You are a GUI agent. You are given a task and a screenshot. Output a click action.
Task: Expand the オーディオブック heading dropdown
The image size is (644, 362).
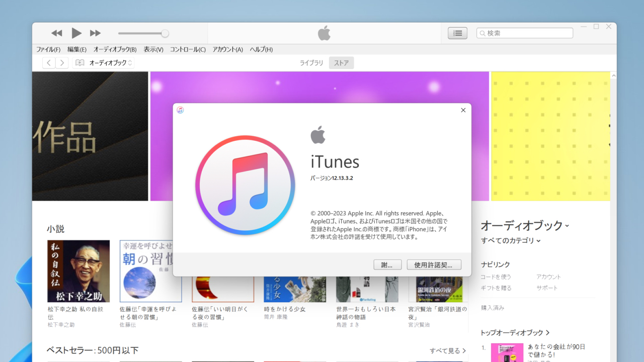[525, 226]
